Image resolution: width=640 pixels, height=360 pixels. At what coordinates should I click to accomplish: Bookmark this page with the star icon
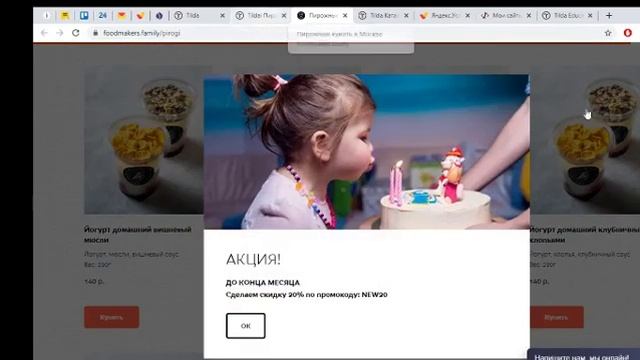tap(608, 33)
